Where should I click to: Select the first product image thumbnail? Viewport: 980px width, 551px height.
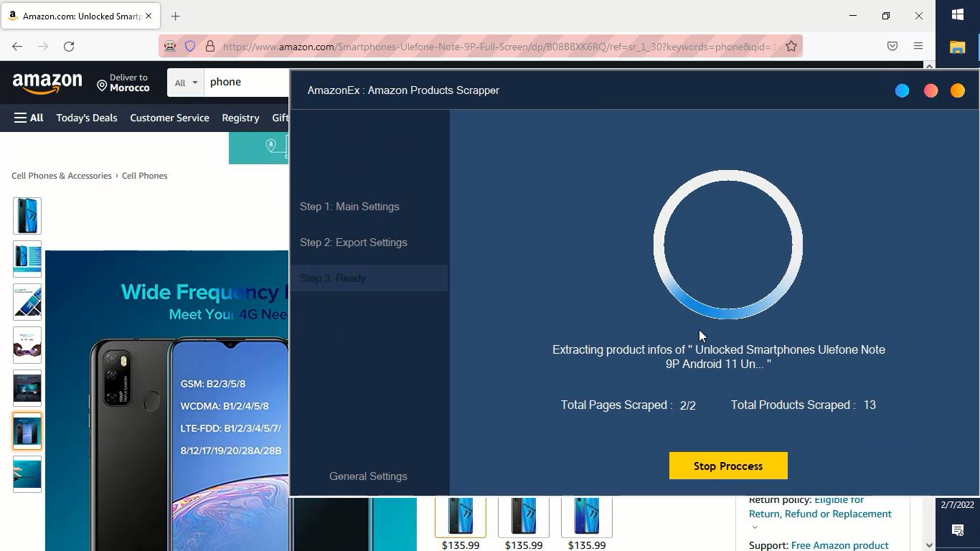click(x=27, y=216)
